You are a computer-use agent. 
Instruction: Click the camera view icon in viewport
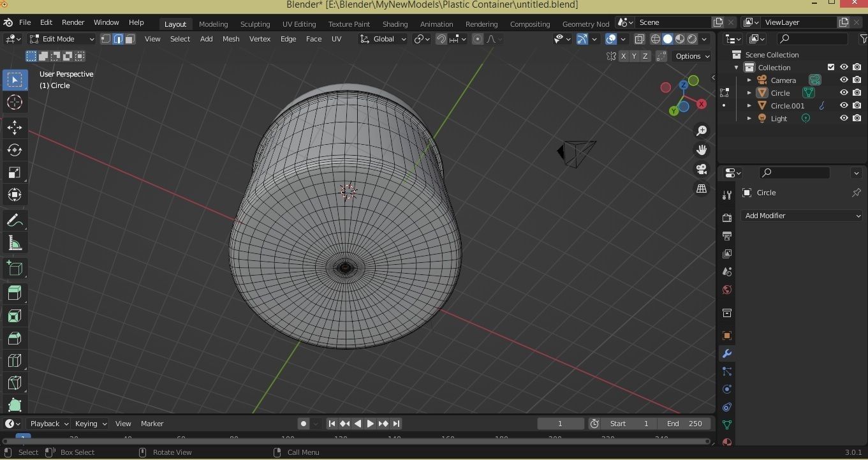tap(702, 169)
